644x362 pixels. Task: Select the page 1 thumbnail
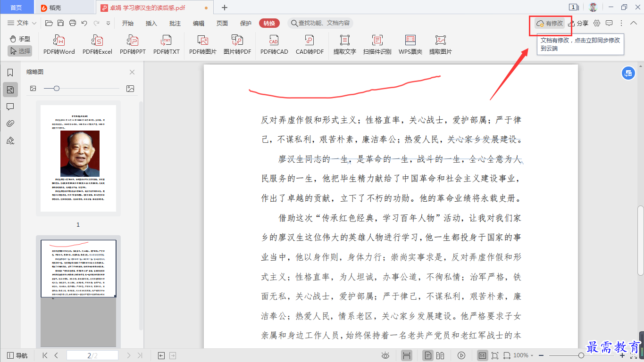78,158
